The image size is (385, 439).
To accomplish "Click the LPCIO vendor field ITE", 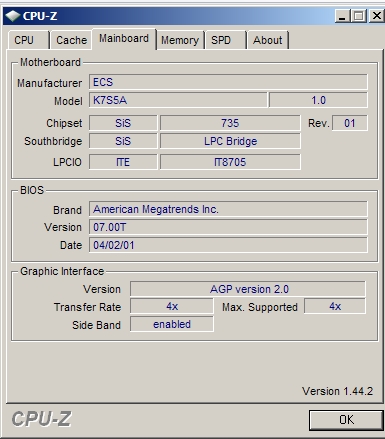I will (123, 162).
